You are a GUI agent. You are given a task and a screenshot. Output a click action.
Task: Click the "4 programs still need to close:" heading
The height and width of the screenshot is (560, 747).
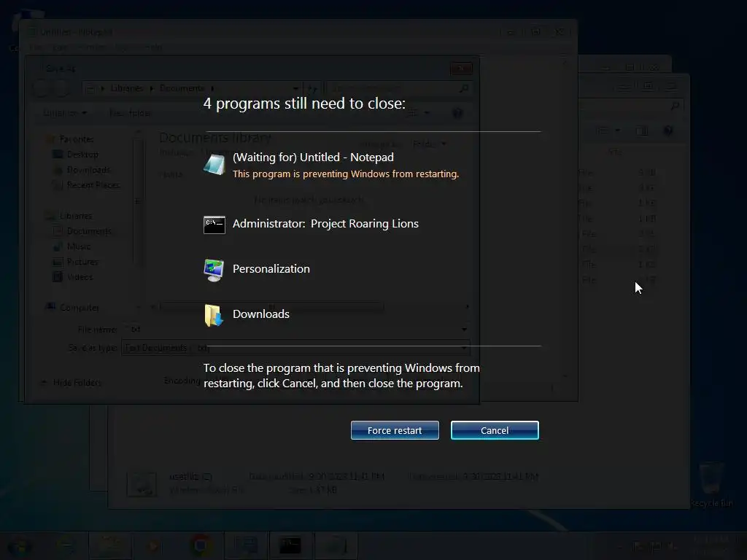304,104
